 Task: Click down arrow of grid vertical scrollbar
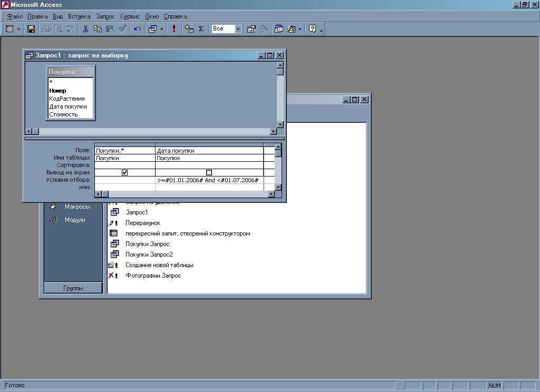pyautogui.click(x=278, y=187)
